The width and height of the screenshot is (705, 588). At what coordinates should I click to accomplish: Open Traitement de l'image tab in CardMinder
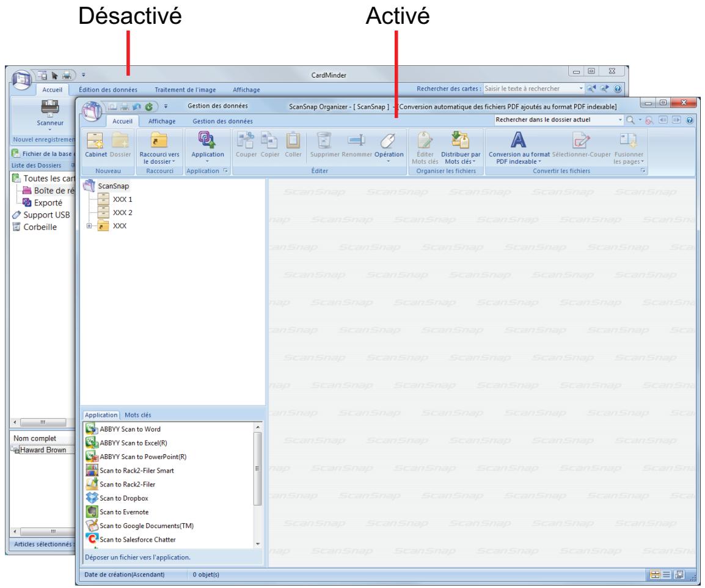[x=185, y=89]
